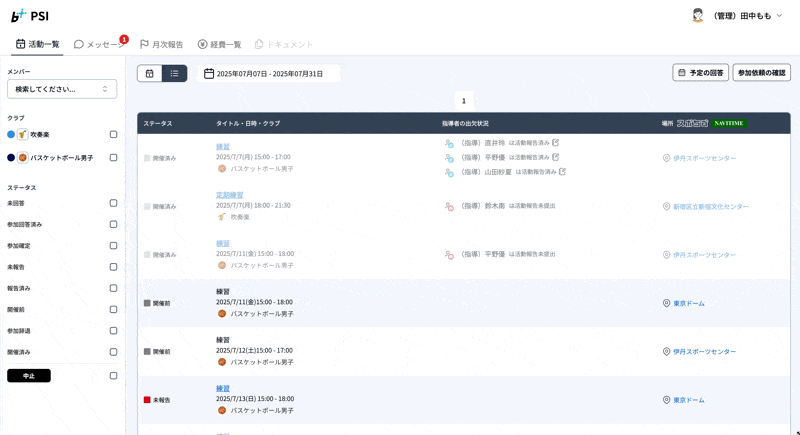The height and width of the screenshot is (435, 800).
Task: Click the 予定の回答 button
Action: coord(700,73)
